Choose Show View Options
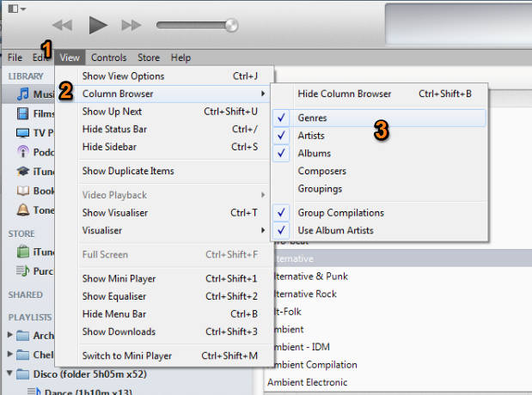Image resolution: width=532 pixels, height=395 pixels. coord(164,76)
